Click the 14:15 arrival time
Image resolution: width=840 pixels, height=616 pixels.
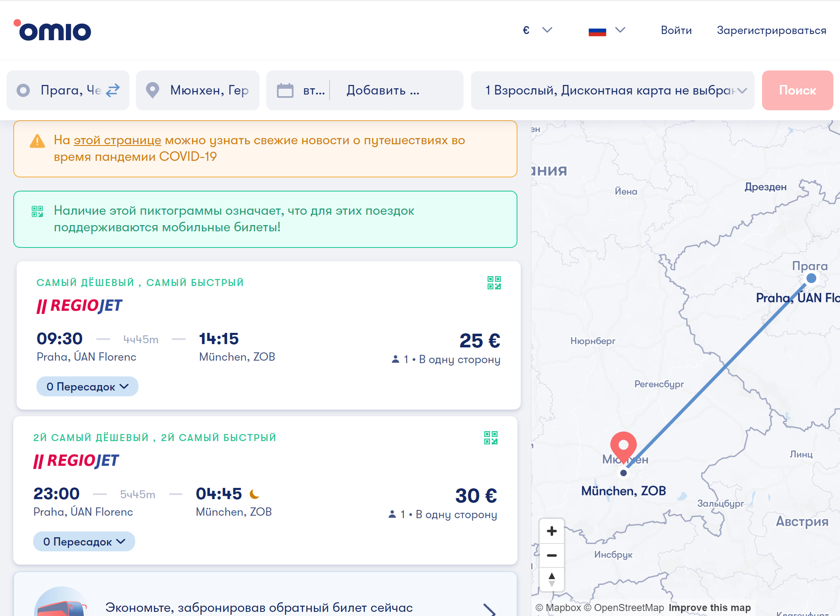[x=219, y=339]
